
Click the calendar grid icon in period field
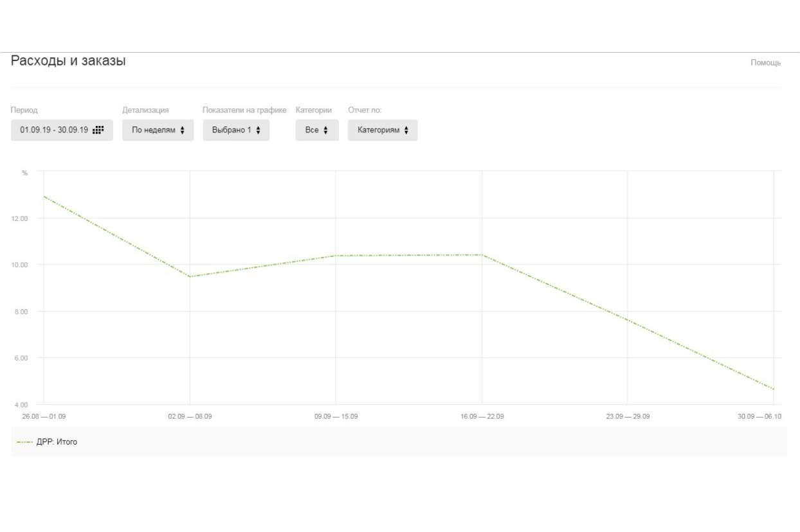point(98,130)
